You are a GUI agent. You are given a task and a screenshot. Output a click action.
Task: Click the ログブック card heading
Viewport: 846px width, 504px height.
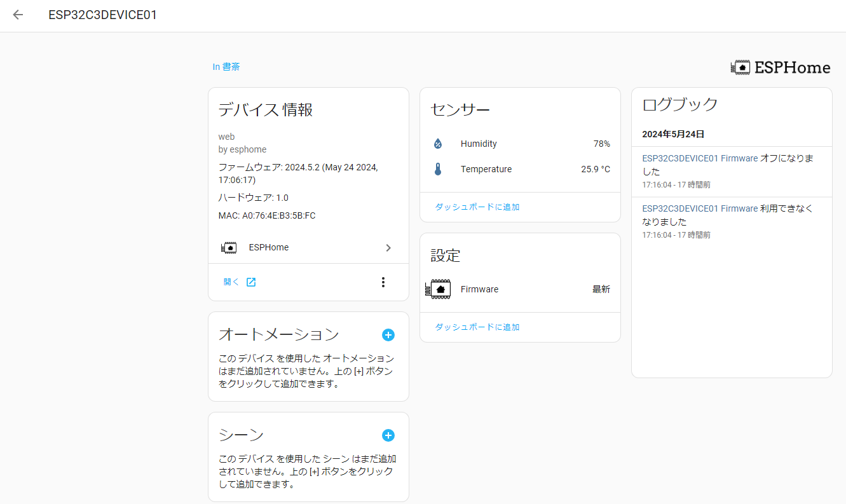[x=680, y=105]
